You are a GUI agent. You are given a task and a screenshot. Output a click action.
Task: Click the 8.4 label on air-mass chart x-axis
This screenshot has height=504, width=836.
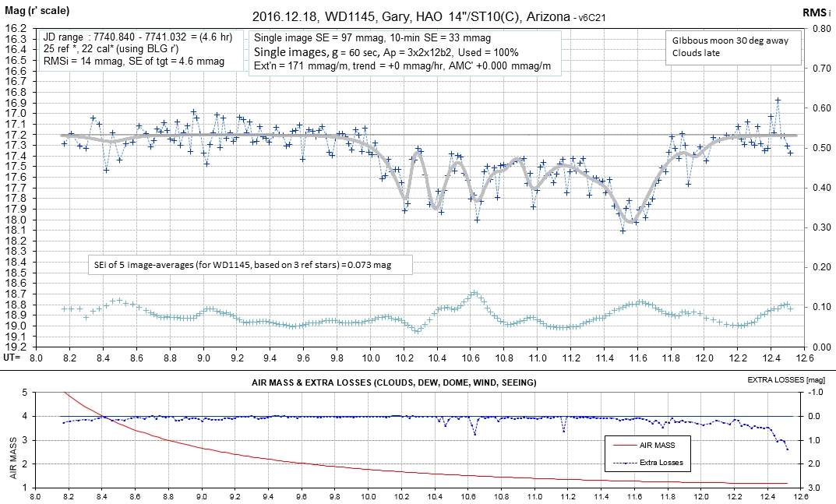coord(102,497)
